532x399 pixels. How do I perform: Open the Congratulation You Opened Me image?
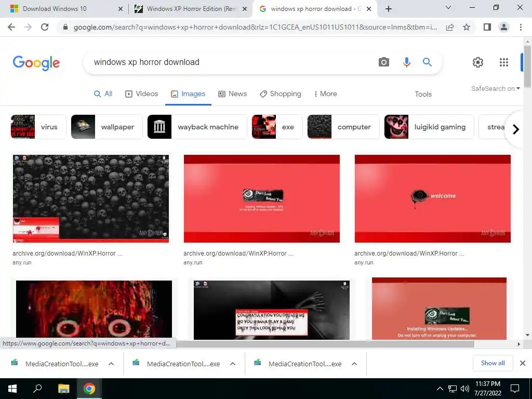click(271, 310)
